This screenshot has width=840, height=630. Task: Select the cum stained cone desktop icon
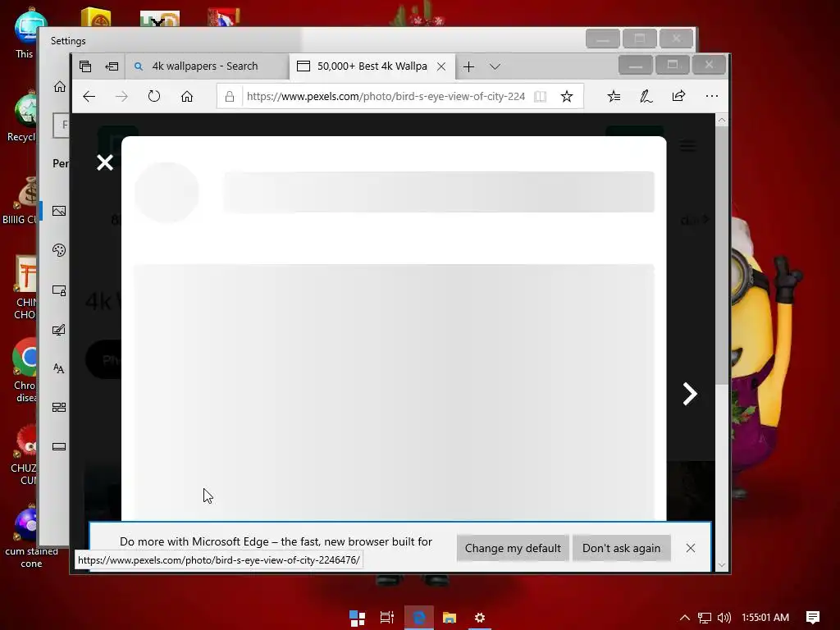(31, 536)
